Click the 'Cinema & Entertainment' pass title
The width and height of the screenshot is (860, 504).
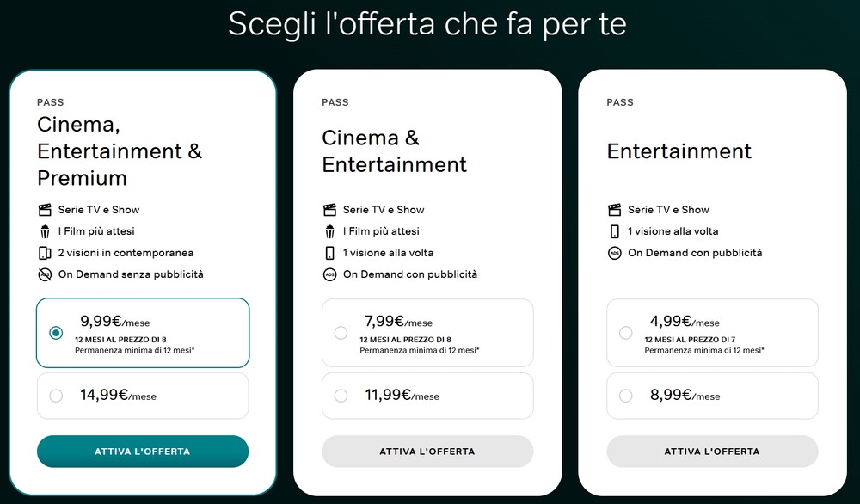pos(394,151)
